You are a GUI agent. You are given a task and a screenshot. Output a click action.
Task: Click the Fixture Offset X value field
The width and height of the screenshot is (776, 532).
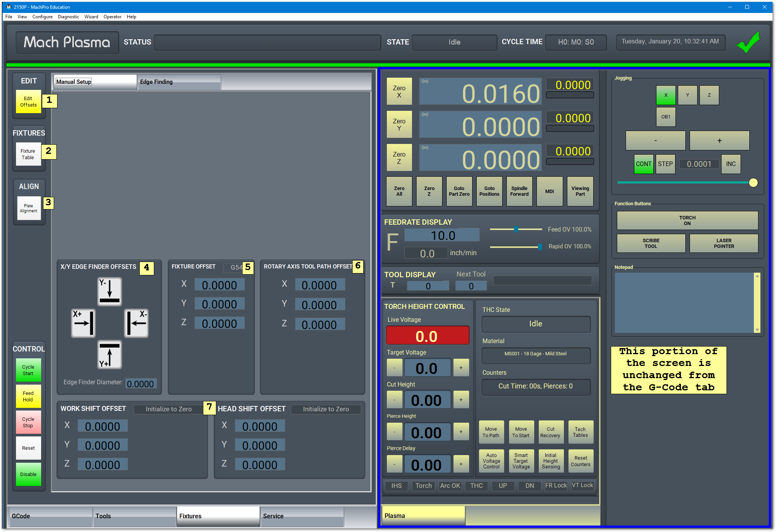(x=219, y=285)
